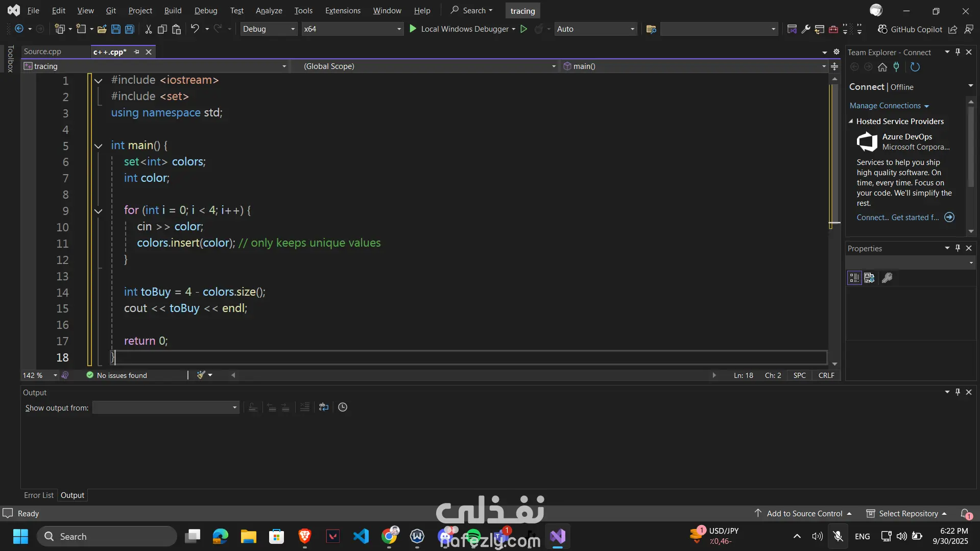Screen dimensions: 980x551
Task: Open the main() member dropdown
Action: point(695,66)
